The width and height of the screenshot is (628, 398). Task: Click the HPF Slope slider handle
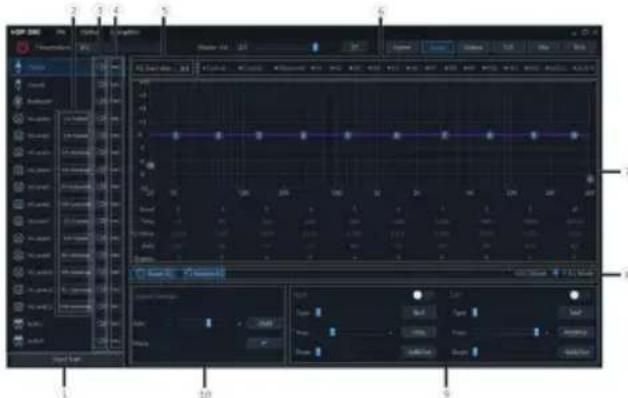coord(318,352)
